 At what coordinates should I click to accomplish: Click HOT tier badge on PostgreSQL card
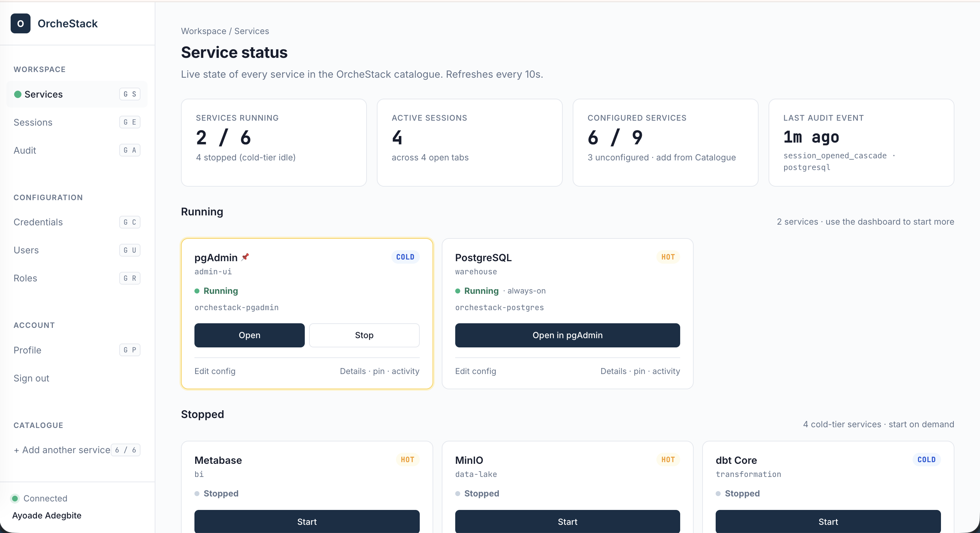coord(668,257)
